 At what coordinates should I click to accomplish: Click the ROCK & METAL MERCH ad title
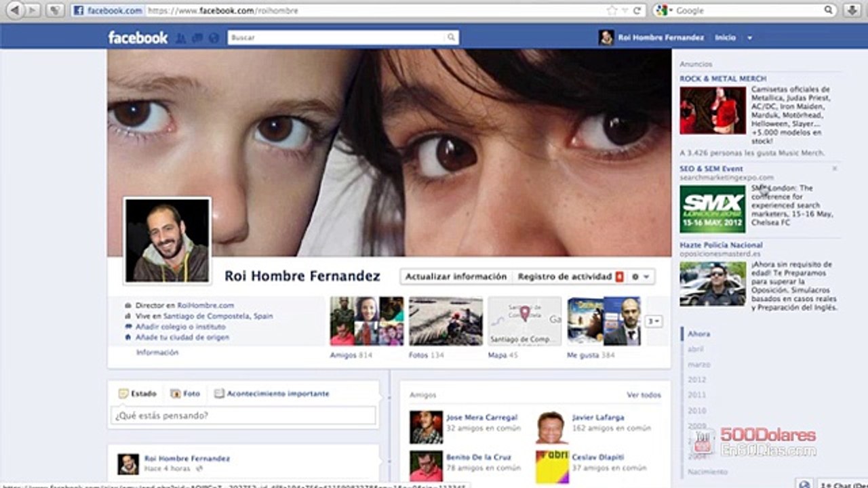pos(724,79)
